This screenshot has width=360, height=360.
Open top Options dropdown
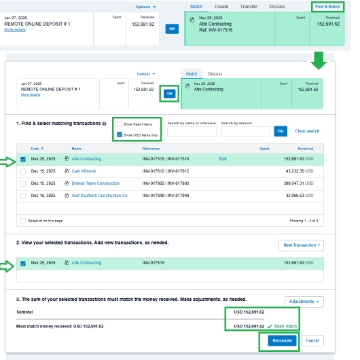(x=146, y=7)
